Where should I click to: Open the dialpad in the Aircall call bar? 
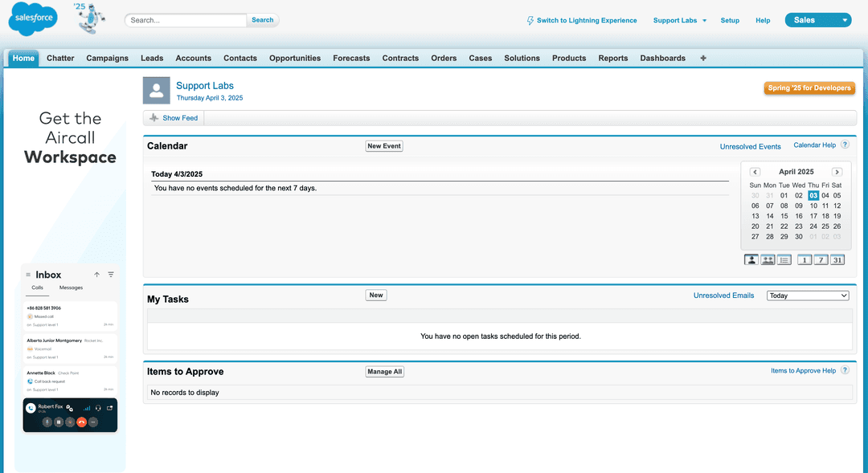pyautogui.click(x=70, y=422)
